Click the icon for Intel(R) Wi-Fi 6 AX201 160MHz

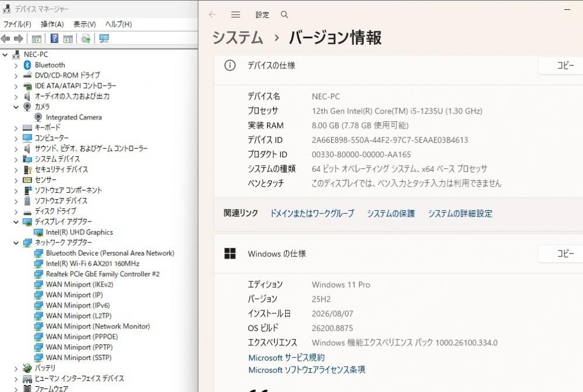(38, 263)
